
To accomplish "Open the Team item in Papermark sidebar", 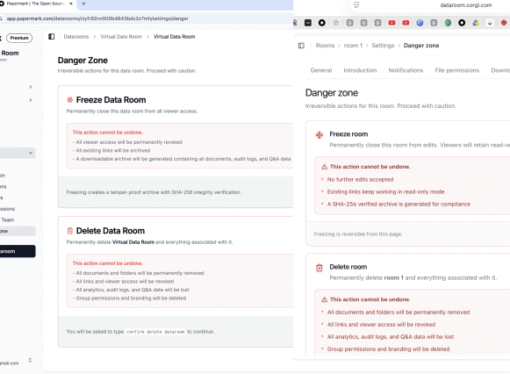I will (7, 220).
